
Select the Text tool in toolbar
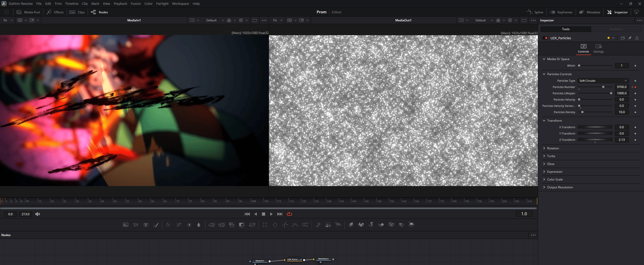(146, 225)
